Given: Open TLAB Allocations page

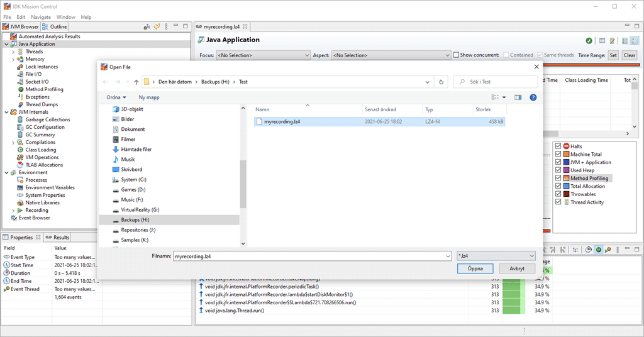Looking at the screenshot, I should [x=44, y=165].
